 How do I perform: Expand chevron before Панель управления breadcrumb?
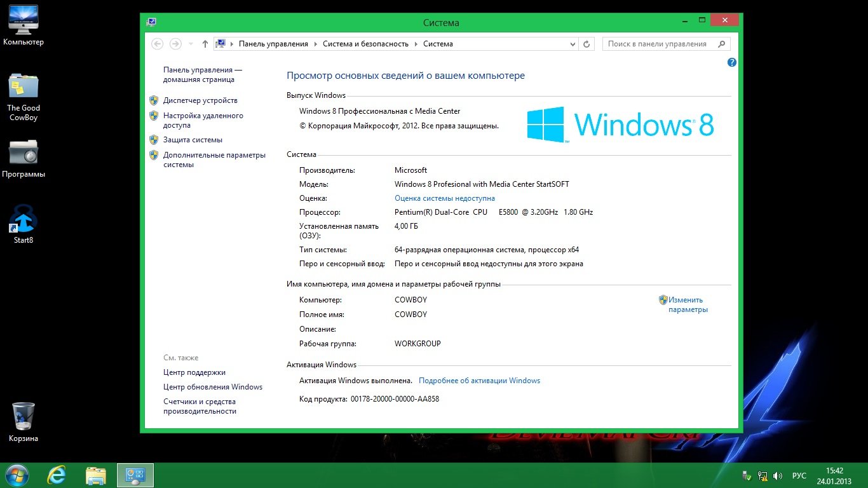click(231, 44)
